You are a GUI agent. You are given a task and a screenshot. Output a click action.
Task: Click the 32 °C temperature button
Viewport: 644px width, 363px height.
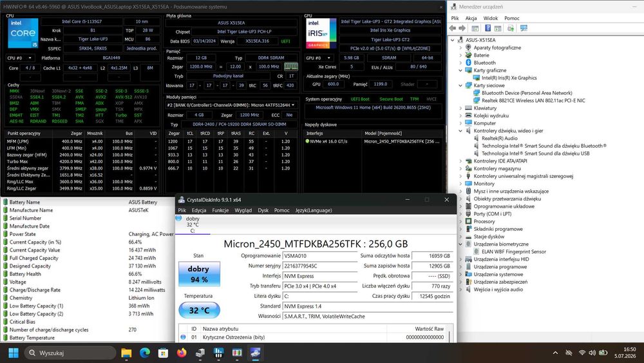[x=199, y=310]
